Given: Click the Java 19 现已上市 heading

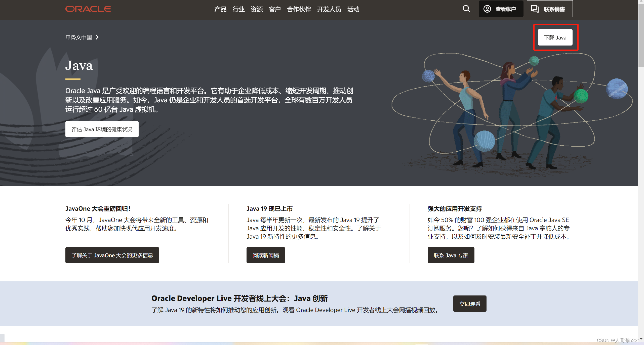Looking at the screenshot, I should 269,209.
